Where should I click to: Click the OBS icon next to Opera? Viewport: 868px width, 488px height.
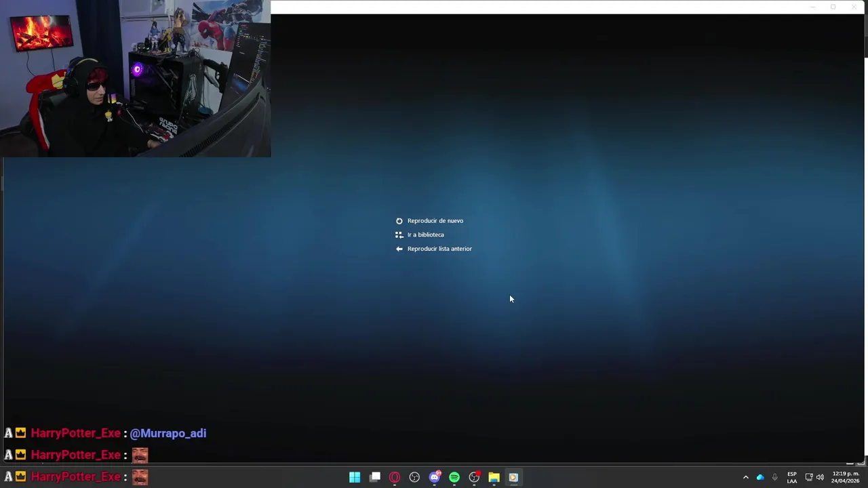414,477
